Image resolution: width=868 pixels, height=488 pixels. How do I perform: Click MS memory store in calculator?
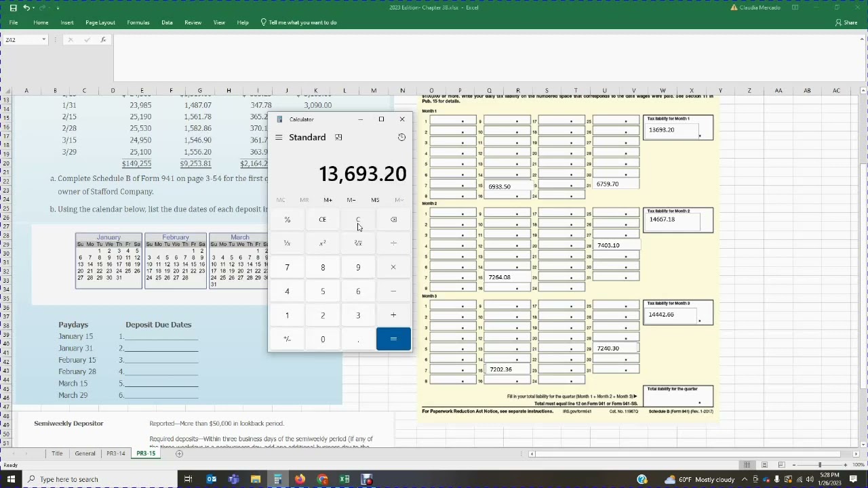pos(375,200)
